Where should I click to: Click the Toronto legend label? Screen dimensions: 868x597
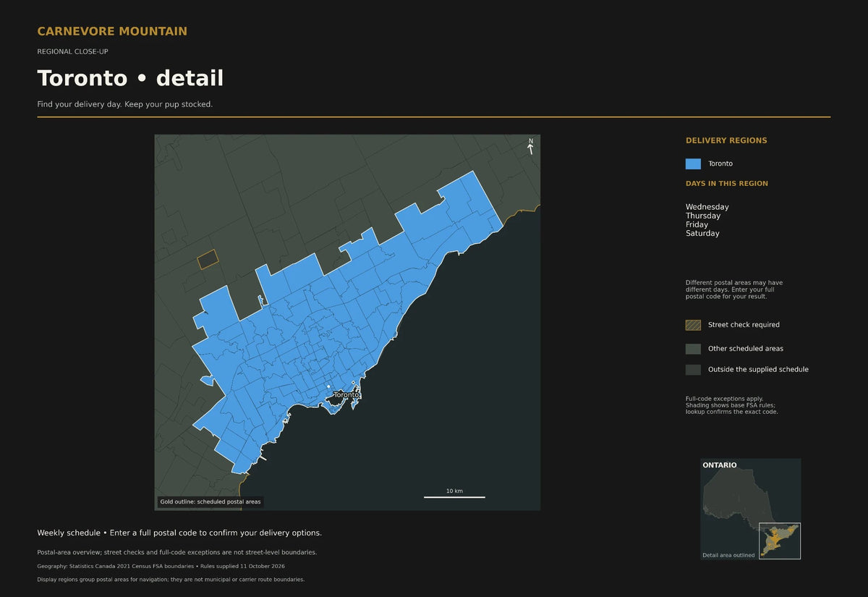point(720,164)
